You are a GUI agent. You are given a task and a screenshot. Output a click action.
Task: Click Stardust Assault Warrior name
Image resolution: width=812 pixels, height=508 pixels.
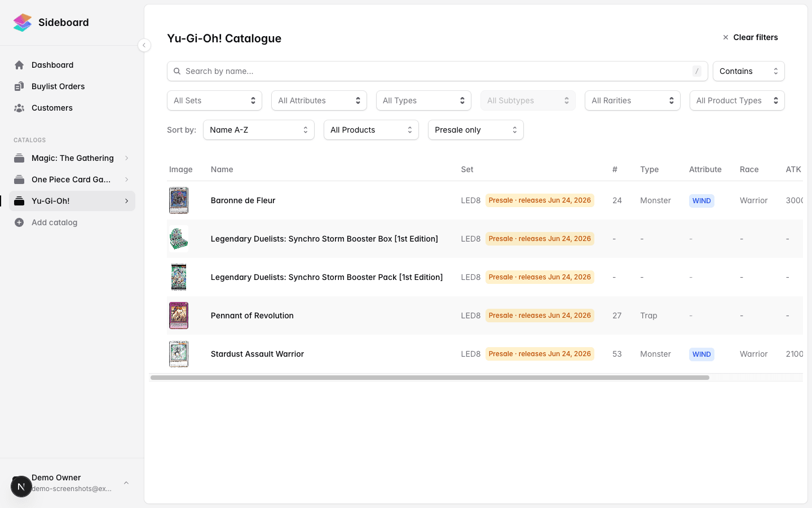(x=257, y=354)
